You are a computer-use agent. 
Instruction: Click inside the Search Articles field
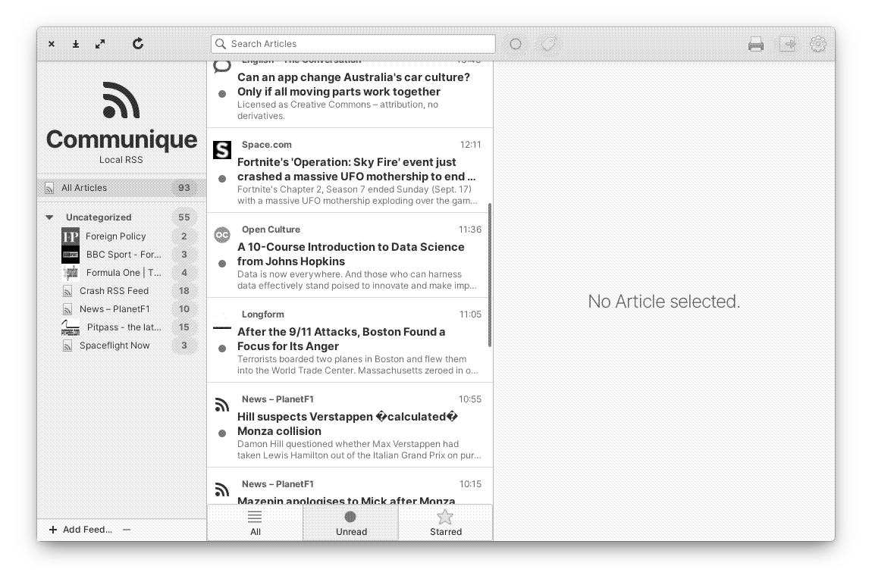[353, 44]
